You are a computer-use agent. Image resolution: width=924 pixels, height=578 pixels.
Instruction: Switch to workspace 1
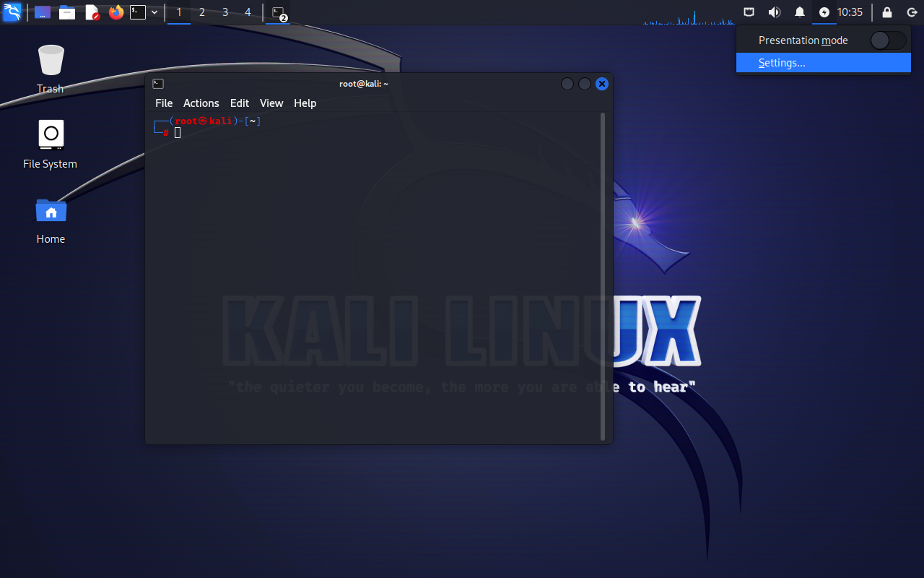click(179, 12)
